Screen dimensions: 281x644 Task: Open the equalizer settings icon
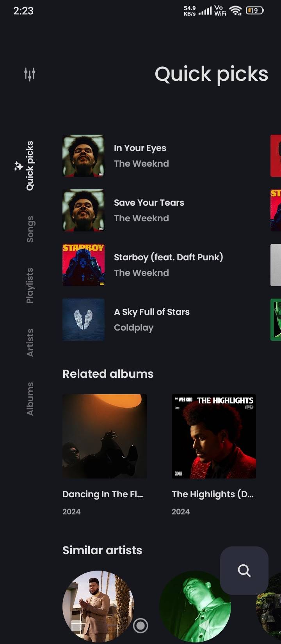click(30, 74)
